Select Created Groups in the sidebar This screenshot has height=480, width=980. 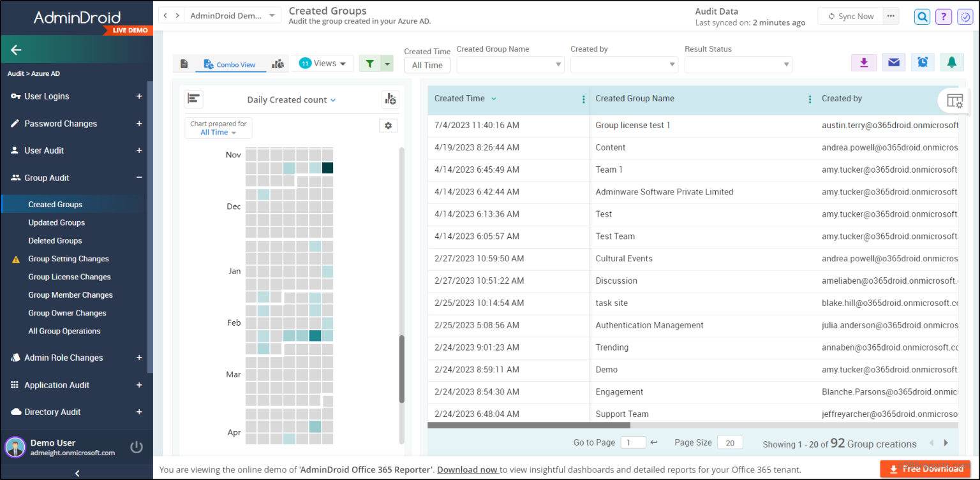56,205
